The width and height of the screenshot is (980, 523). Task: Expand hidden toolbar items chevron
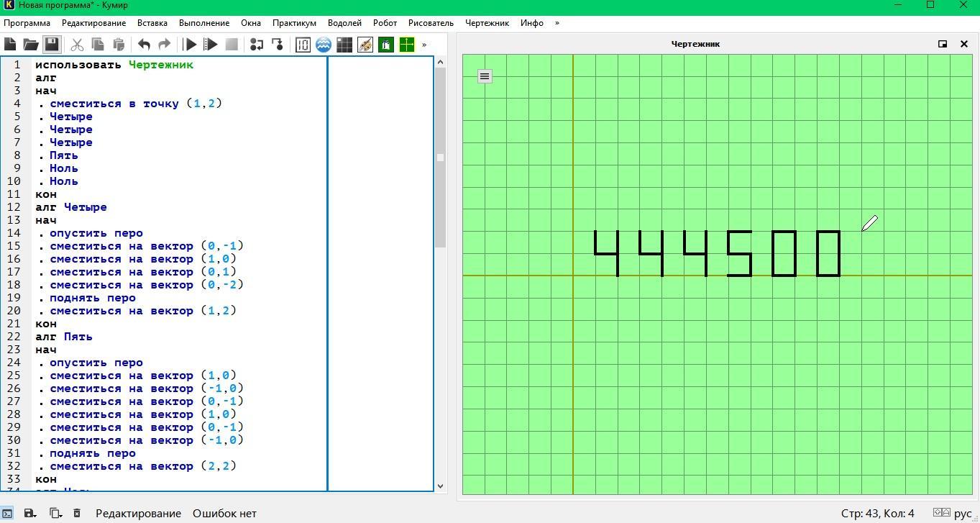click(x=424, y=45)
